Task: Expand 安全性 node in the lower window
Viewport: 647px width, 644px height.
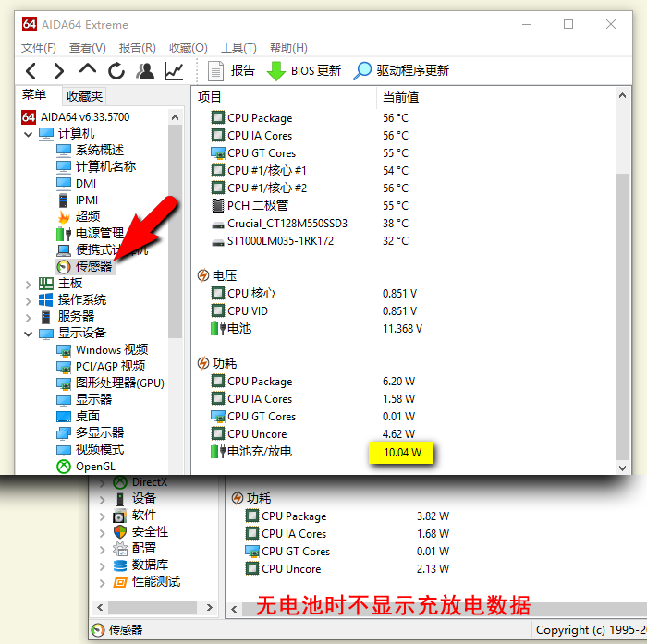Action: tap(102, 533)
